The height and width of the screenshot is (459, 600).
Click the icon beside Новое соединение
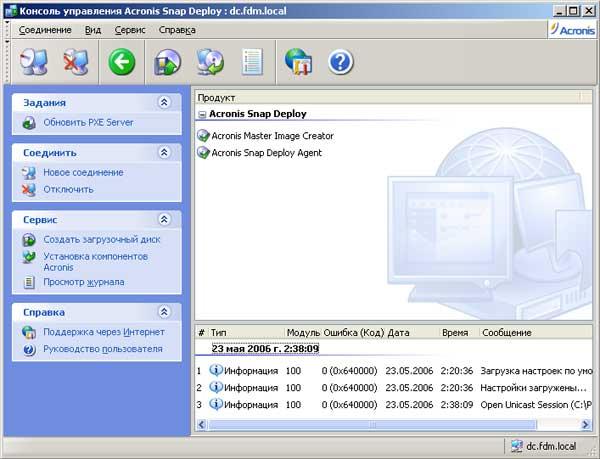(x=29, y=173)
